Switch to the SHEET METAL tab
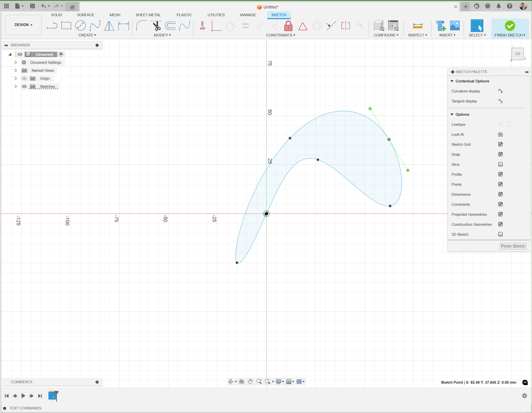The width and height of the screenshot is (532, 413). [148, 15]
